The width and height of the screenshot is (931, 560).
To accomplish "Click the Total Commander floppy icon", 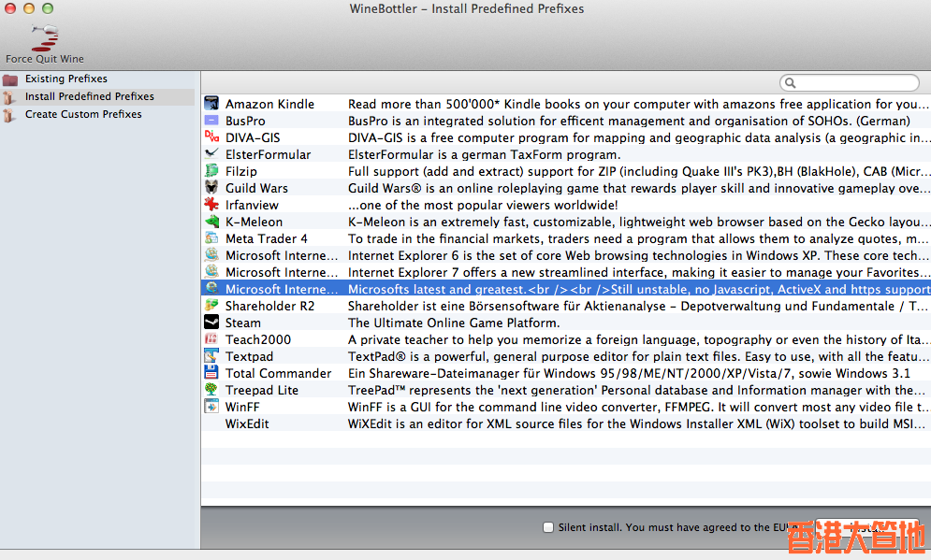I will click(x=211, y=372).
